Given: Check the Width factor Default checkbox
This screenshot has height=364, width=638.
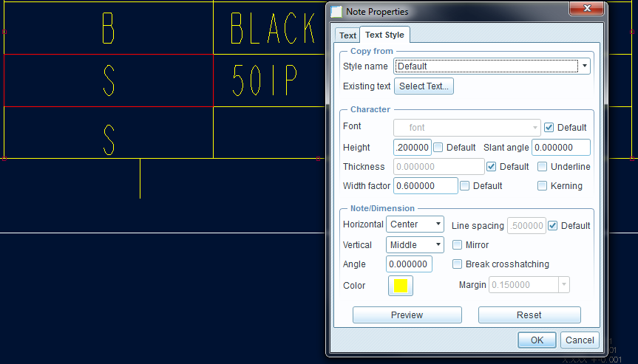Looking at the screenshot, I should tap(465, 185).
